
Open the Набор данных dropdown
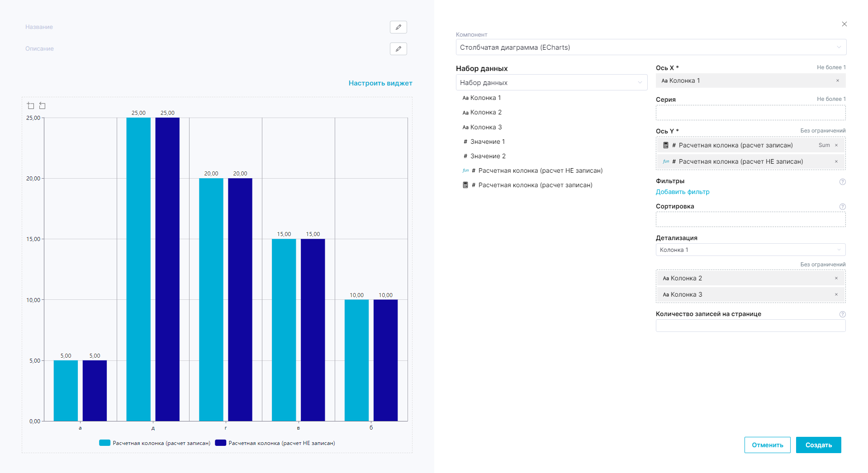[x=551, y=83]
